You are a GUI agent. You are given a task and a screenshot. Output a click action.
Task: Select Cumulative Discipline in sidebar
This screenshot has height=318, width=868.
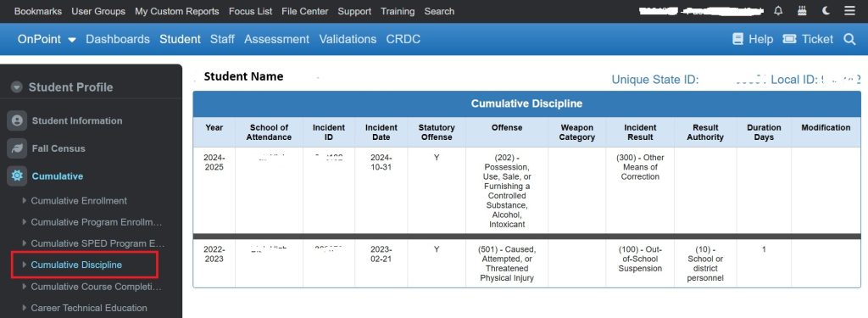[x=76, y=265]
